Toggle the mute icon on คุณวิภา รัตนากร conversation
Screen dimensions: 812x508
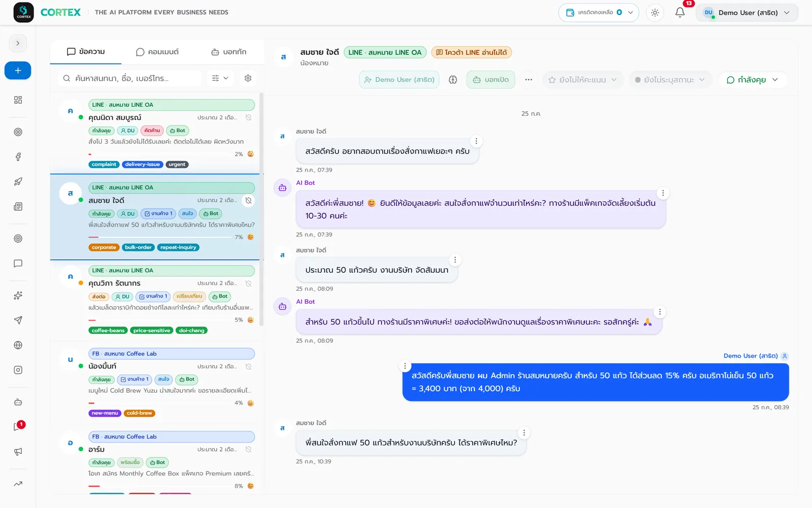(249, 283)
